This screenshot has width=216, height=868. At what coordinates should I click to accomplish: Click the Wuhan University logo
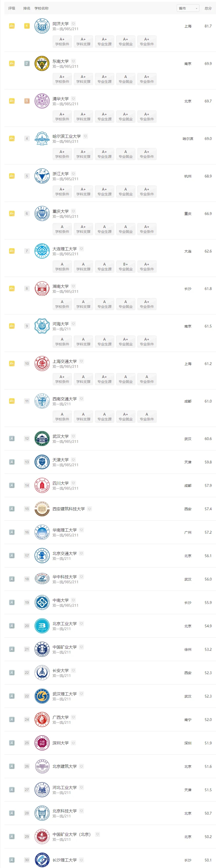coord(42,439)
